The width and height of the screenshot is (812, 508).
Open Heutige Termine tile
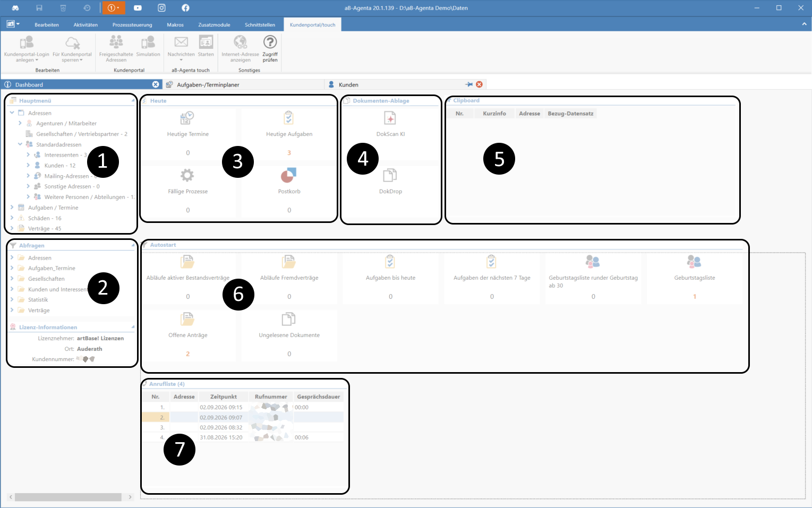click(x=187, y=133)
